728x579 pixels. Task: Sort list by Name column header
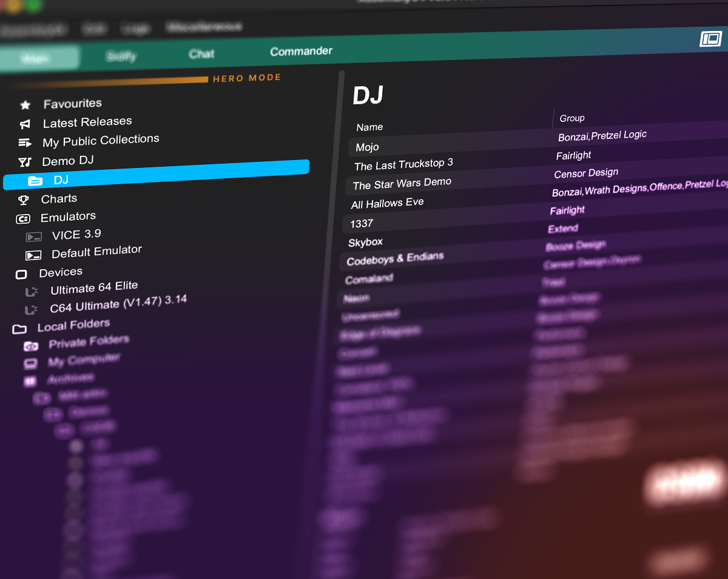point(369,127)
